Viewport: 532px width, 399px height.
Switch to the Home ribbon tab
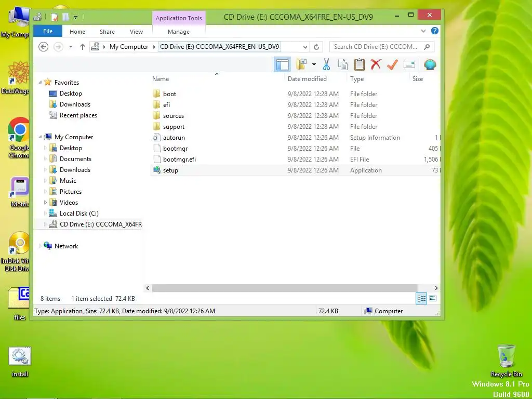[x=77, y=32]
